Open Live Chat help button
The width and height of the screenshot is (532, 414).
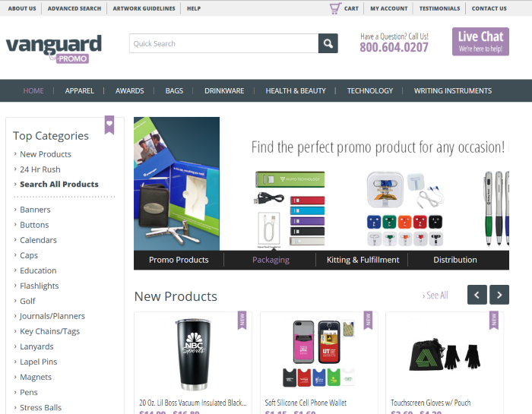tap(480, 42)
